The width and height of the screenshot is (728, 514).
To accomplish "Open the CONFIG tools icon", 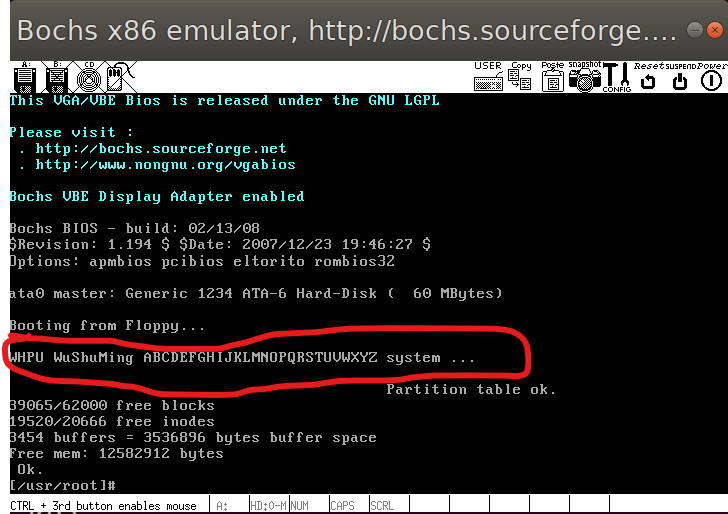I will pyautogui.click(x=617, y=77).
